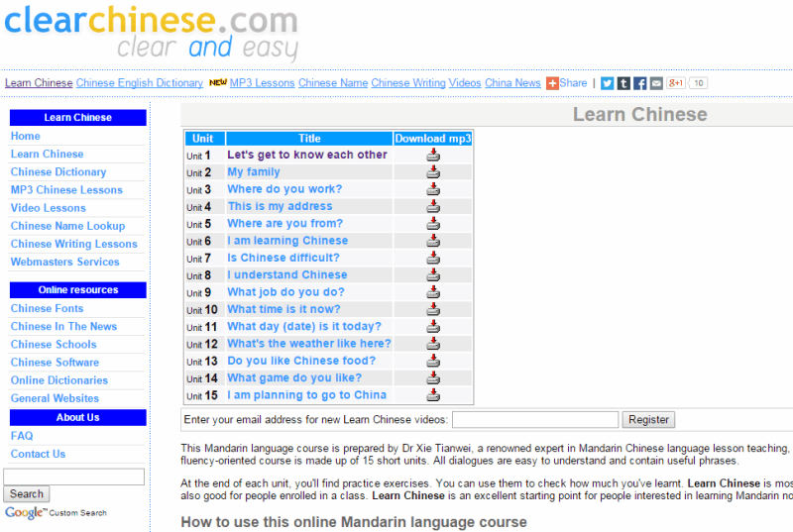Click the Register button
Image resolution: width=793 pixels, height=532 pixels.
pyautogui.click(x=648, y=419)
